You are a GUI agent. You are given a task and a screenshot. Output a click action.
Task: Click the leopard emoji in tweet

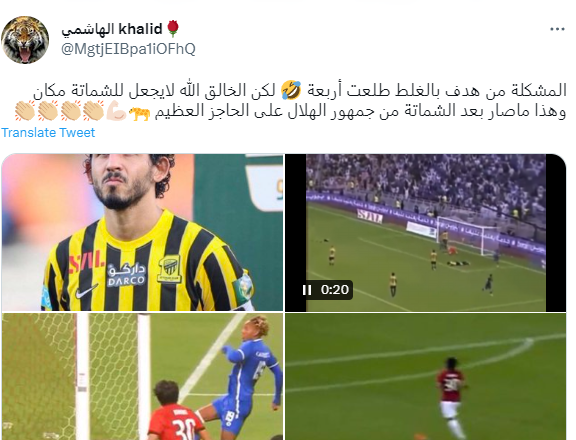[x=140, y=112]
